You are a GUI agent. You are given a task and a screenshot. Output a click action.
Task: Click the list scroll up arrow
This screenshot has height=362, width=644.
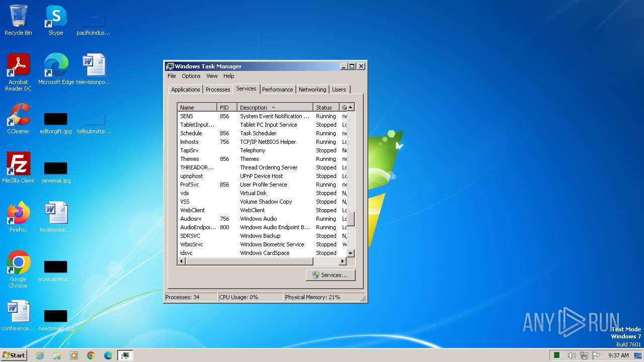pos(351,107)
